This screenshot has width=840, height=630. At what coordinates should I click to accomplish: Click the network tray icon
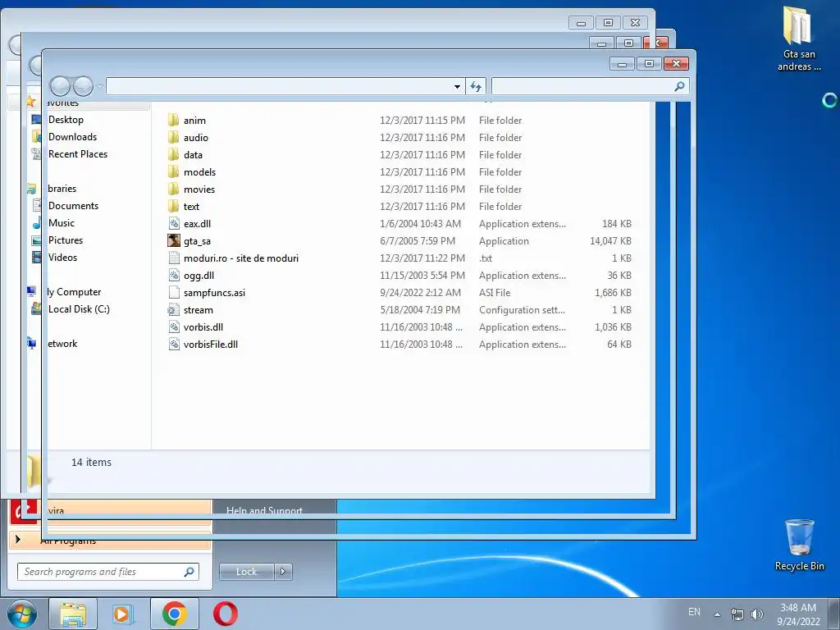coord(737,614)
